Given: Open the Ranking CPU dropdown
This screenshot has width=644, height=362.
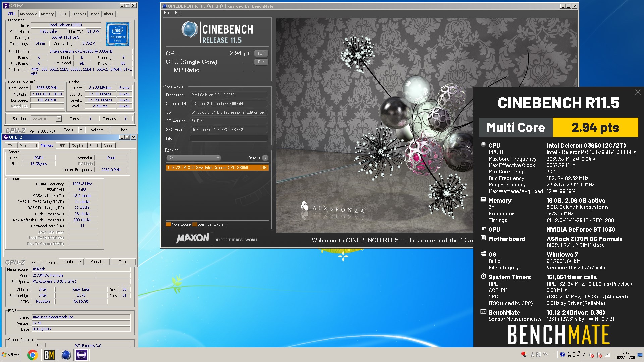Looking at the screenshot, I should click(193, 158).
